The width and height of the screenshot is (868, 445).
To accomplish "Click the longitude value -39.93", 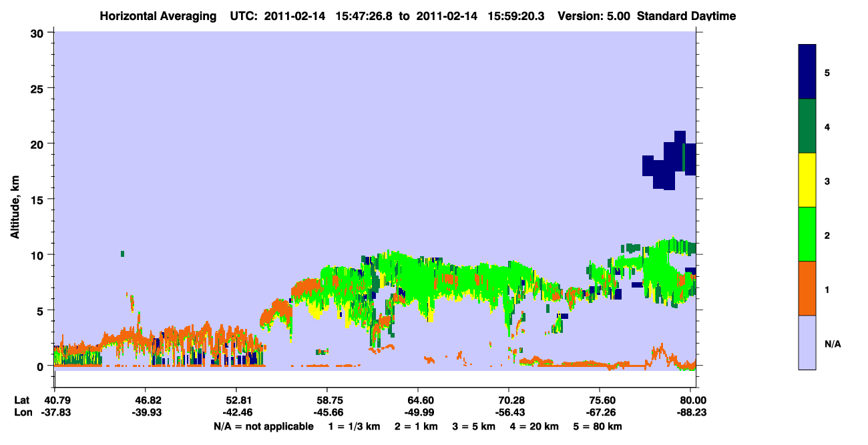I will pyautogui.click(x=146, y=412).
